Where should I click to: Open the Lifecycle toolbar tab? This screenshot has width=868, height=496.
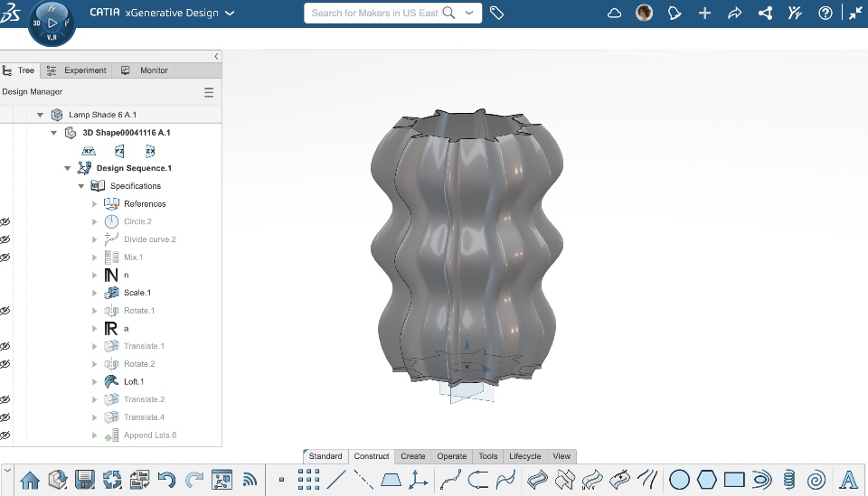524,456
